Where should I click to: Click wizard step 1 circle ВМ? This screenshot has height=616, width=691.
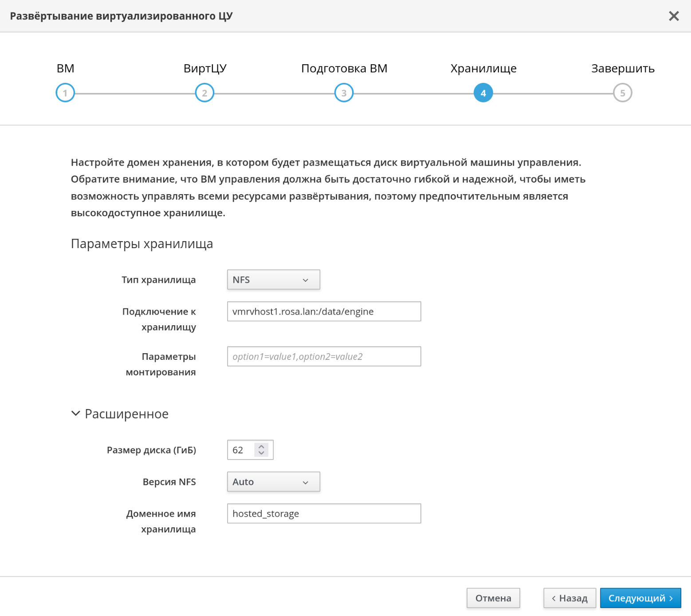[x=65, y=93]
